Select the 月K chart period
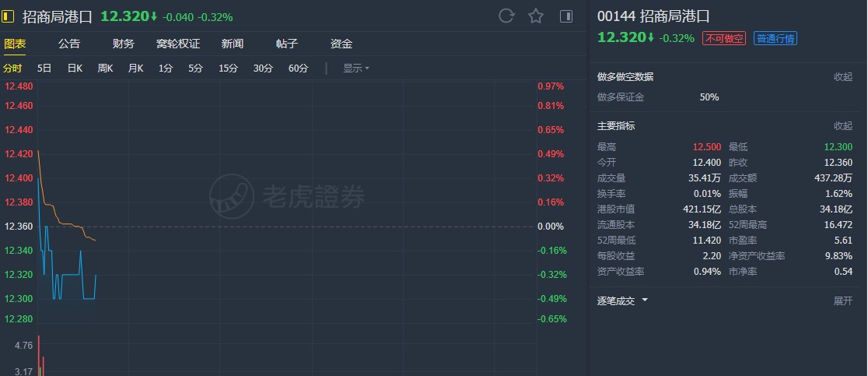This screenshot has height=376, width=868. (136, 69)
